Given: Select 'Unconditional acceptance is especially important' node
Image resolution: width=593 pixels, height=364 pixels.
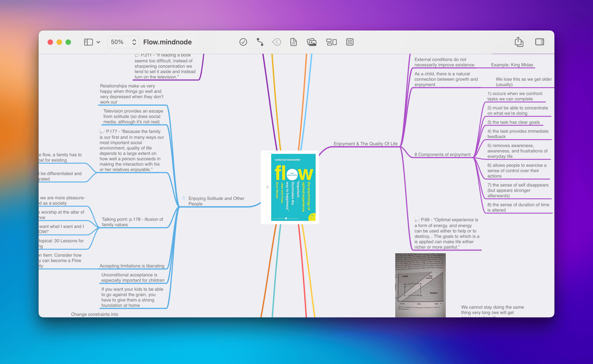Looking at the screenshot, I should [133, 277].
